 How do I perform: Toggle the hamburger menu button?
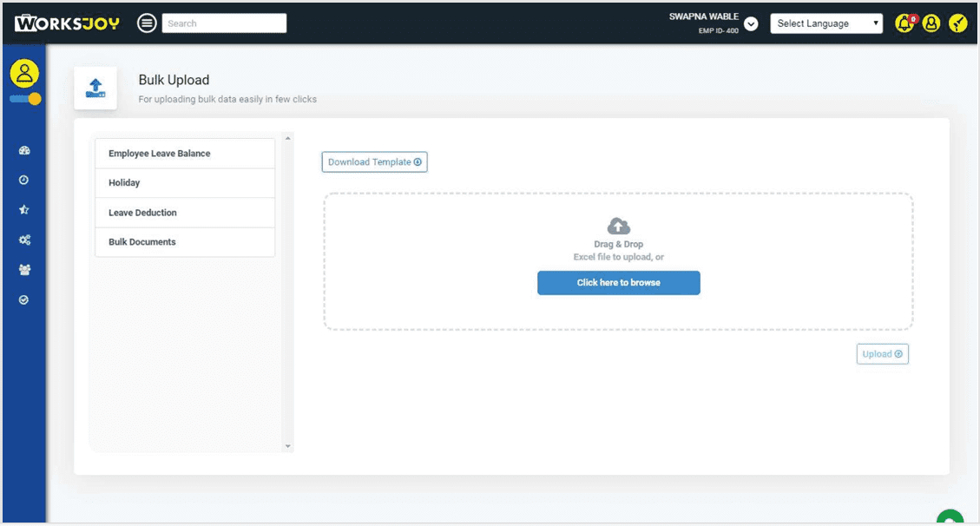coord(148,23)
